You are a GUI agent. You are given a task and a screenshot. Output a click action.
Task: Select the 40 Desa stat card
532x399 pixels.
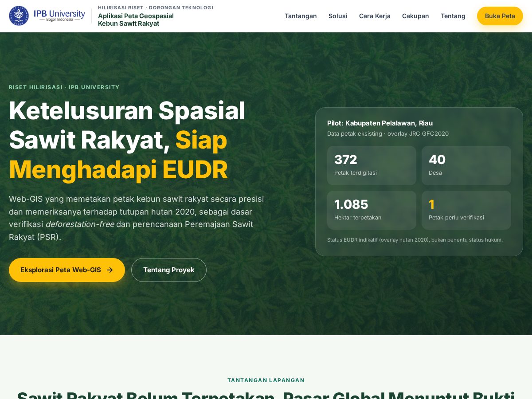(466, 165)
